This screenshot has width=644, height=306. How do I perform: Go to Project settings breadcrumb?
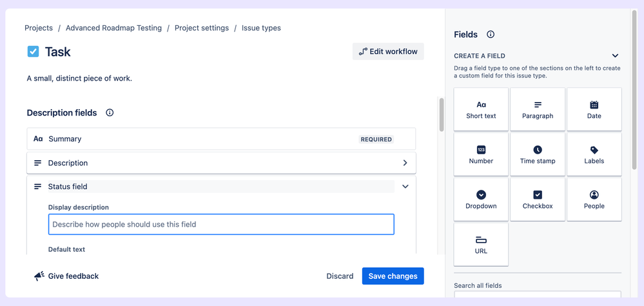click(202, 28)
